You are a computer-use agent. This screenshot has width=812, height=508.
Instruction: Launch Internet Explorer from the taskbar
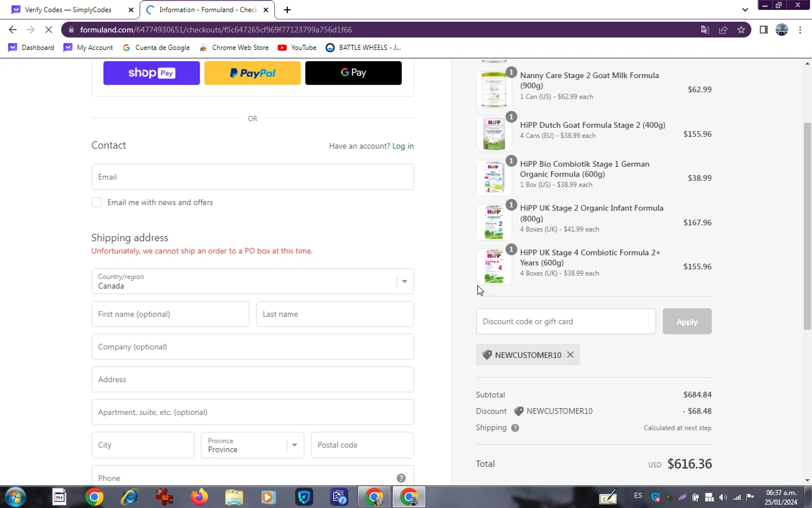pyautogui.click(x=129, y=497)
